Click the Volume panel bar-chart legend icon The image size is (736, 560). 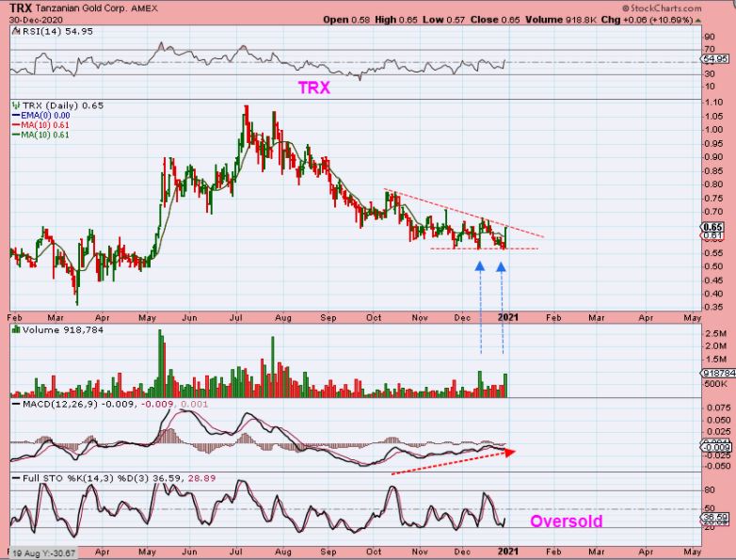pyautogui.click(x=16, y=329)
